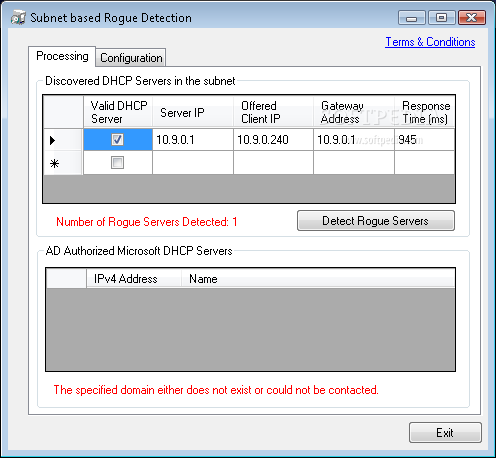Click the domain does not exist error message
496x458 pixels.
(216, 390)
